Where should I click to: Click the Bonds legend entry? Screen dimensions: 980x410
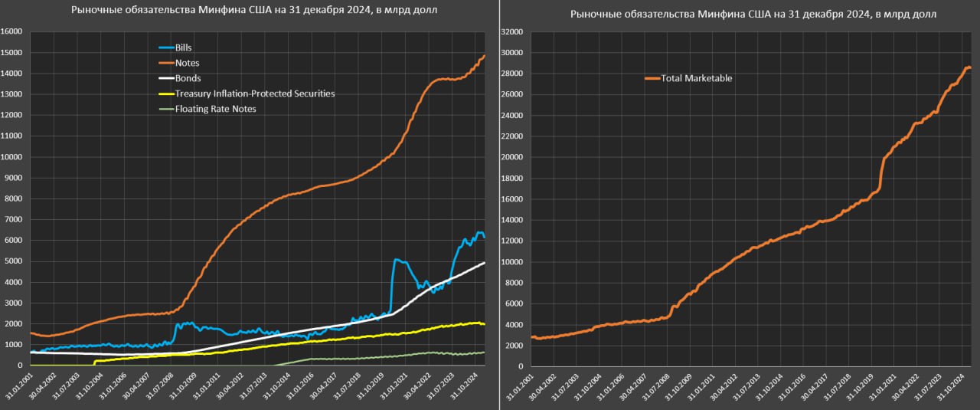click(x=188, y=78)
